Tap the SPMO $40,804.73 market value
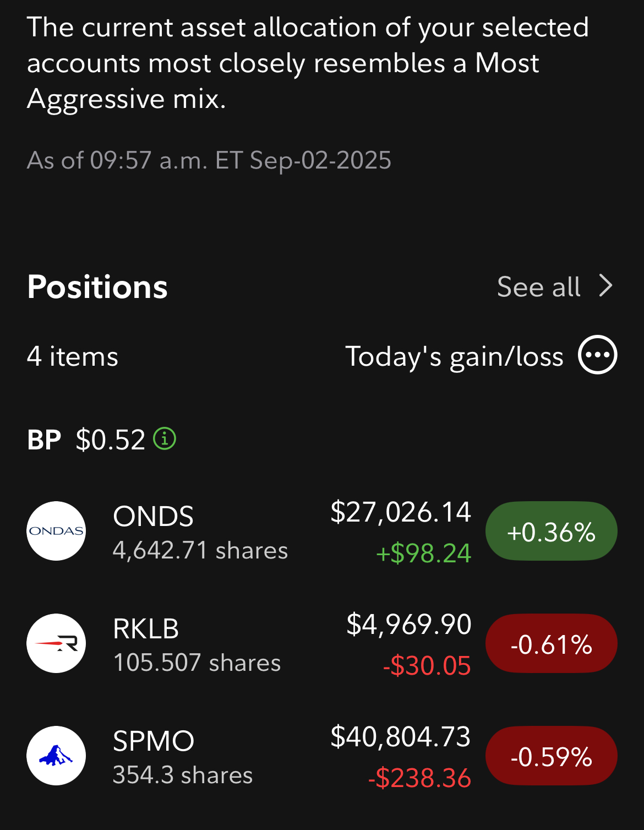644x830 pixels. (x=401, y=737)
